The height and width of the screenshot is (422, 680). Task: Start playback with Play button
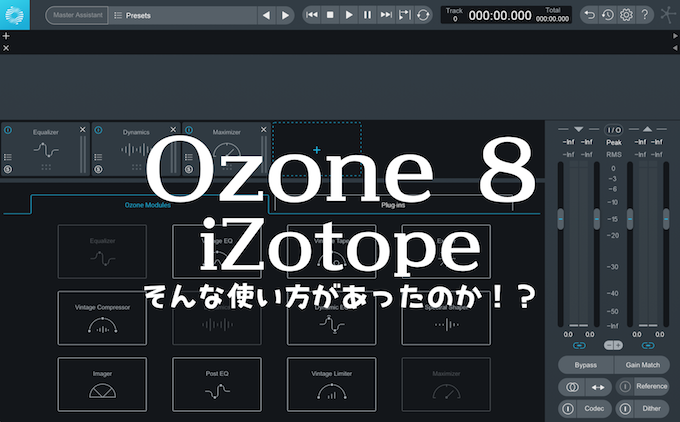(x=349, y=15)
